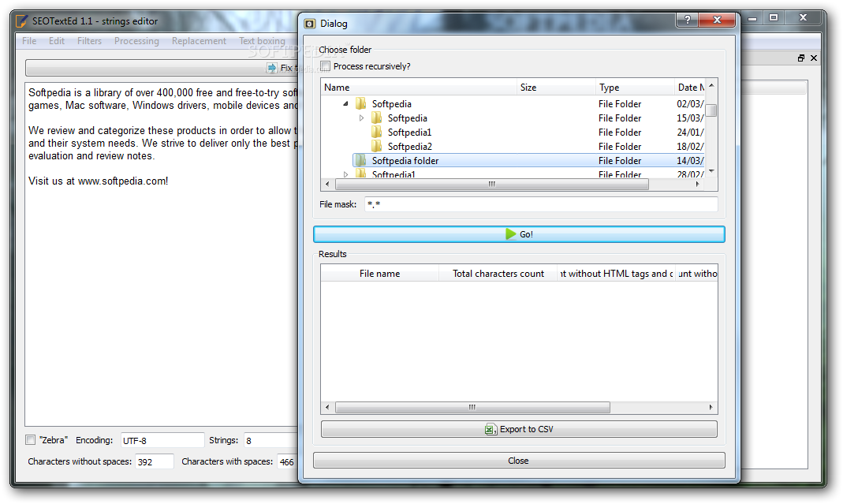The height and width of the screenshot is (504, 843).
Task: Click the File name results column header
Action: tap(379, 273)
